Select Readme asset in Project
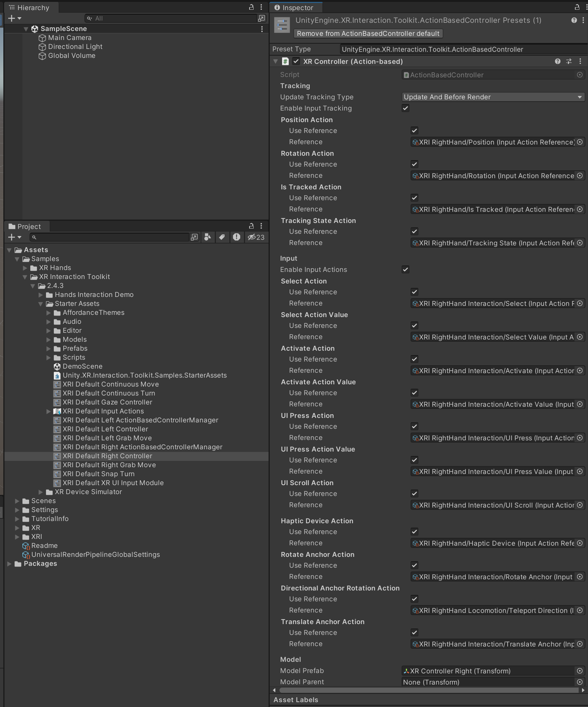This screenshot has width=588, height=707. pos(44,546)
